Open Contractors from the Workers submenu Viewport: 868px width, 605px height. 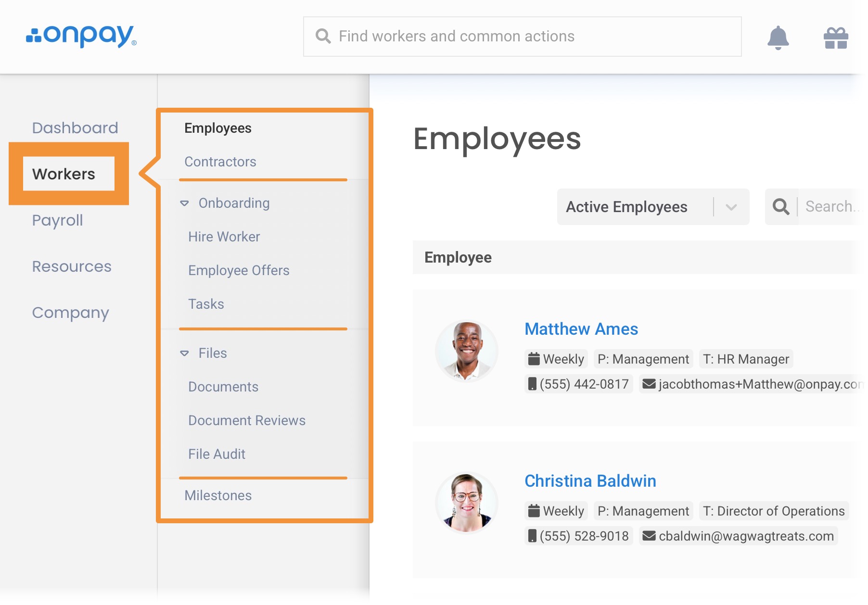click(x=220, y=162)
